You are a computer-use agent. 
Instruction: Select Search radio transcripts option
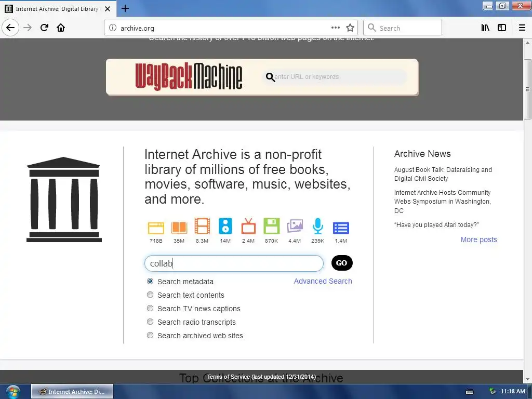pyautogui.click(x=150, y=322)
